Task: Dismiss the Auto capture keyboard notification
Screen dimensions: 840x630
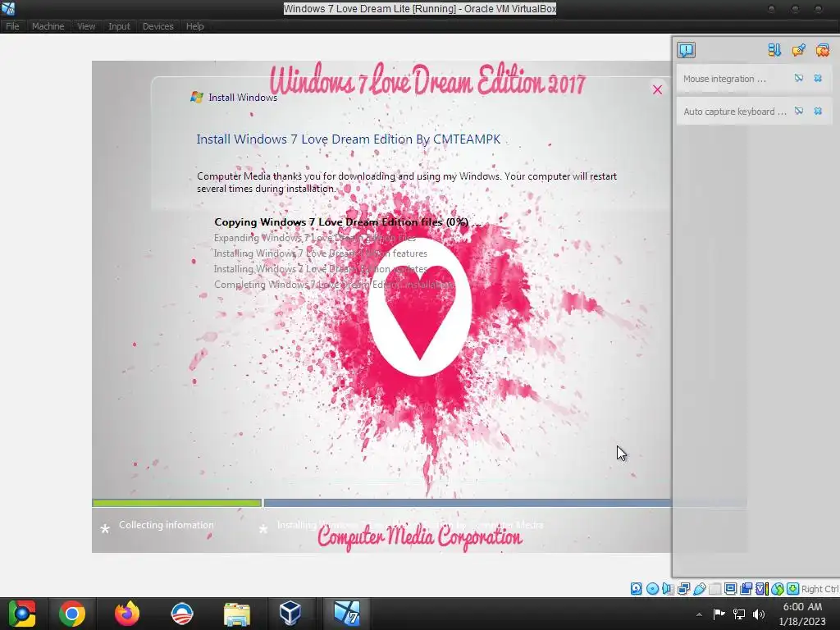Action: click(818, 111)
